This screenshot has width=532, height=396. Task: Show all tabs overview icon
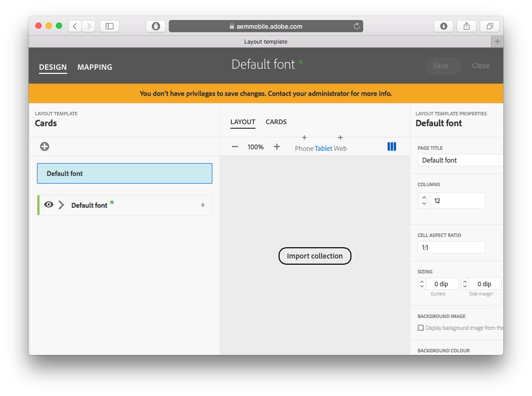tap(489, 26)
